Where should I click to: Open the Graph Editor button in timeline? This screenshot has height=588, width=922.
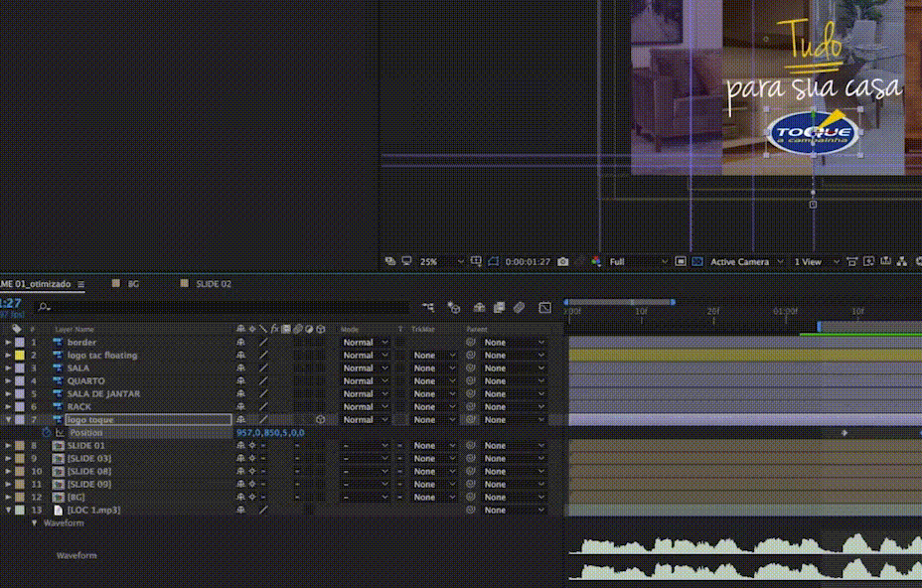tap(544, 308)
